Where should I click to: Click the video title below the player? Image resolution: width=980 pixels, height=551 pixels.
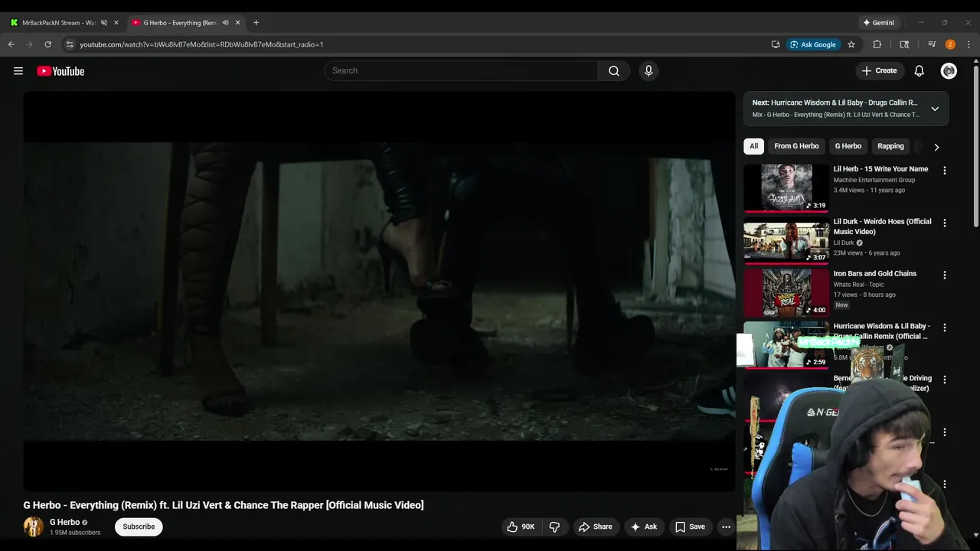coord(224,505)
